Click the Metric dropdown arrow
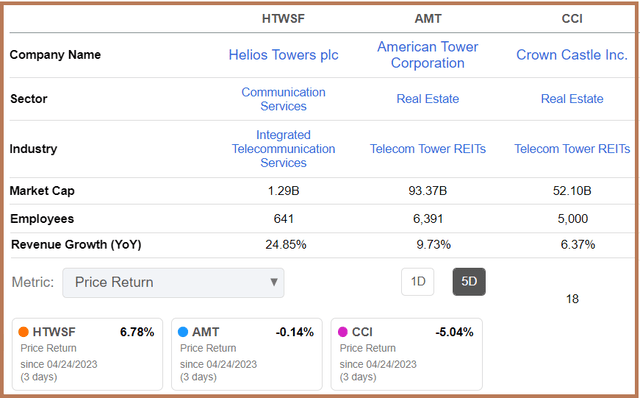The image size is (640, 398). 274,282
